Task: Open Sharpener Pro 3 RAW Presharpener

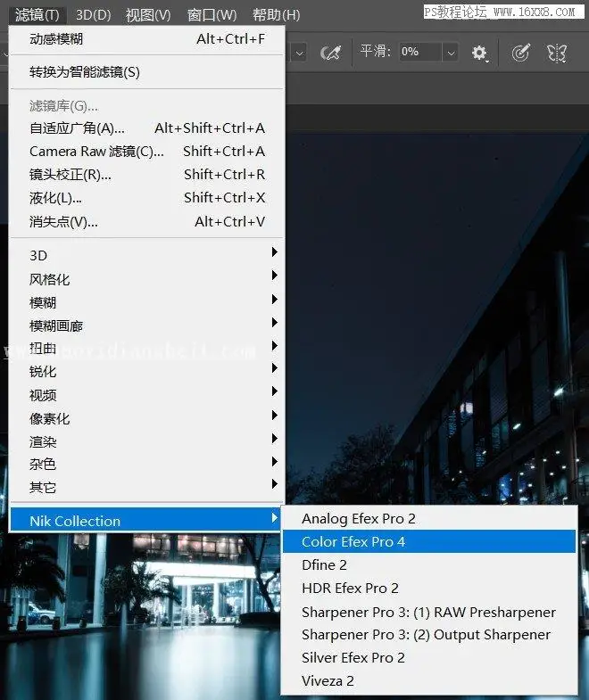Action: (429, 612)
